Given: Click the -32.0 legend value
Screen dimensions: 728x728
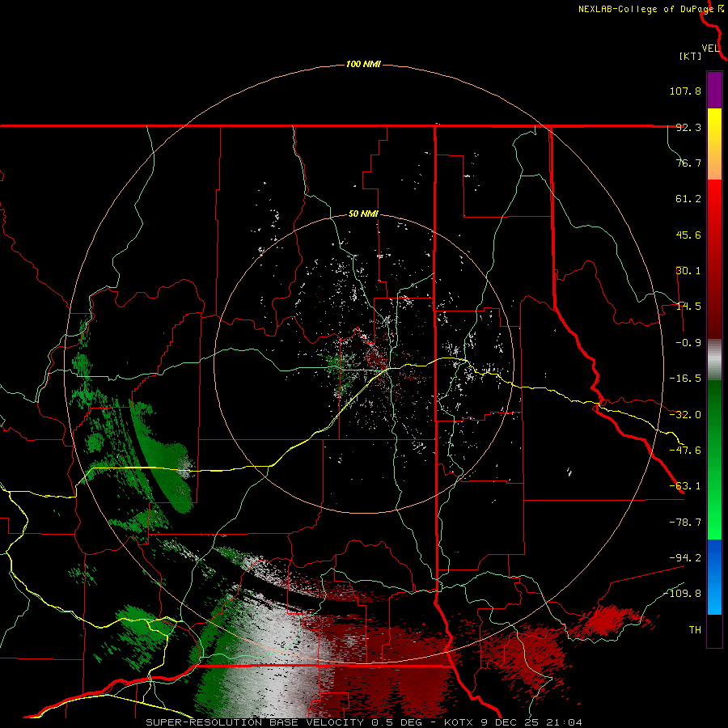Looking at the screenshot, I should pos(685,415).
